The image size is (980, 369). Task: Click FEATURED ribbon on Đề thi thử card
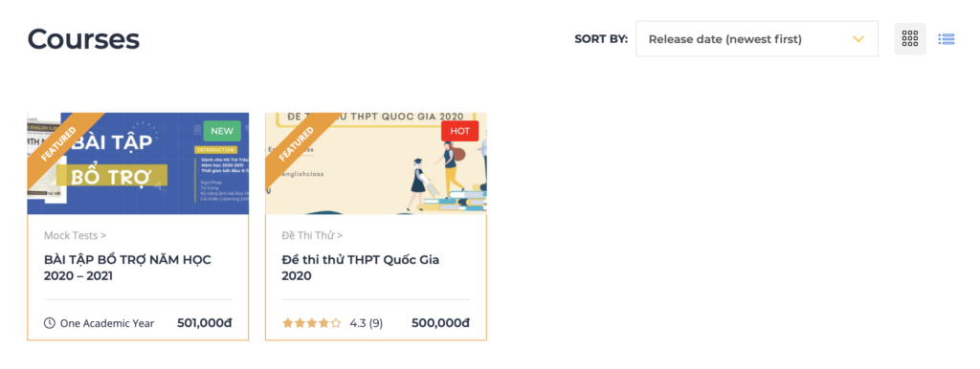(x=300, y=143)
